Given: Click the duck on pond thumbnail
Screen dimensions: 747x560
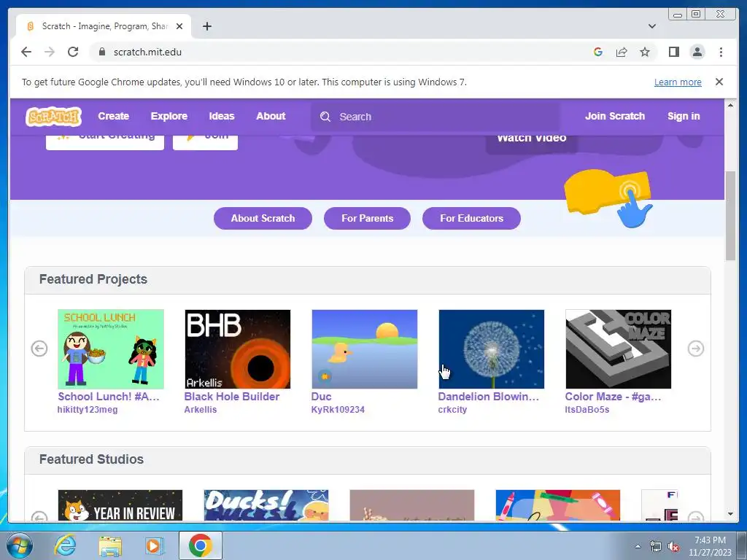Looking at the screenshot, I should point(365,349).
